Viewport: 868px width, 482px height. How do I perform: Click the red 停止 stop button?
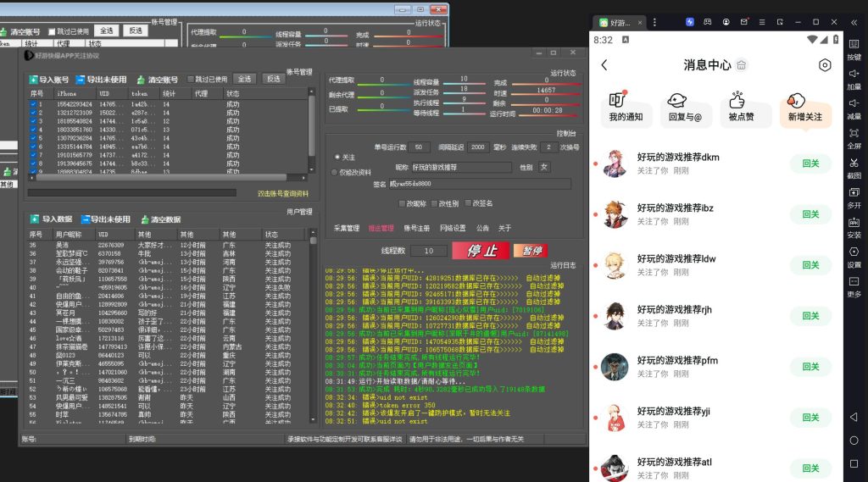pos(481,251)
